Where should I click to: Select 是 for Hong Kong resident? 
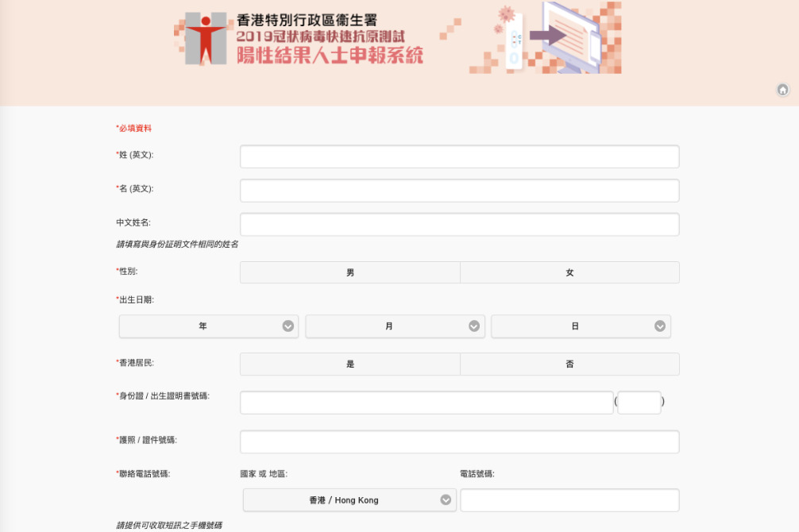349,364
